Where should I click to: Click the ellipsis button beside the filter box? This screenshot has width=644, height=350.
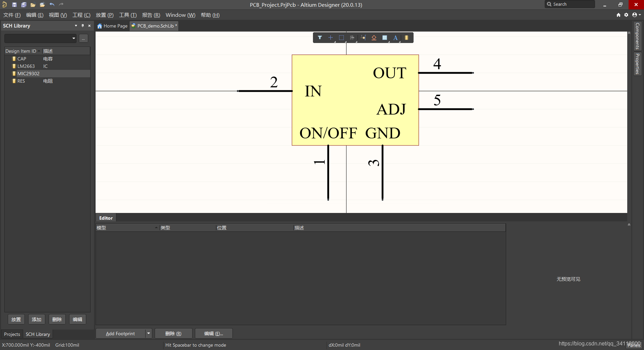(84, 38)
